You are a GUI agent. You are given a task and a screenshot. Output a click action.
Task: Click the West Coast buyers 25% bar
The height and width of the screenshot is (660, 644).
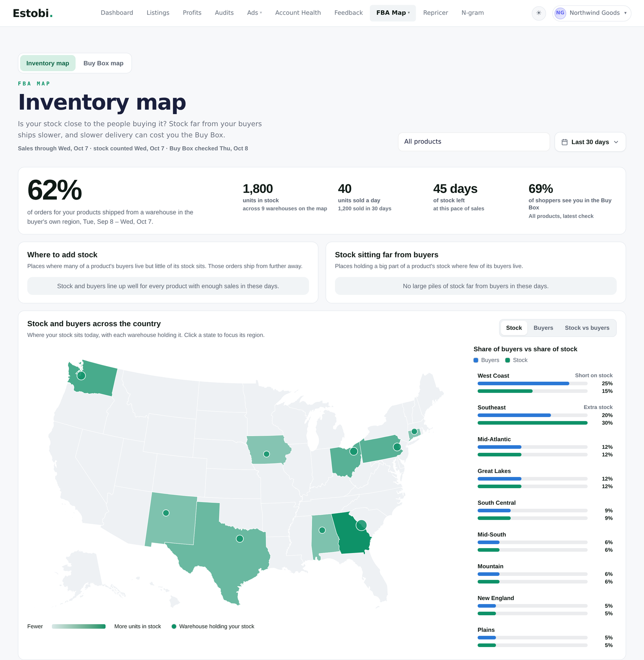(x=523, y=383)
